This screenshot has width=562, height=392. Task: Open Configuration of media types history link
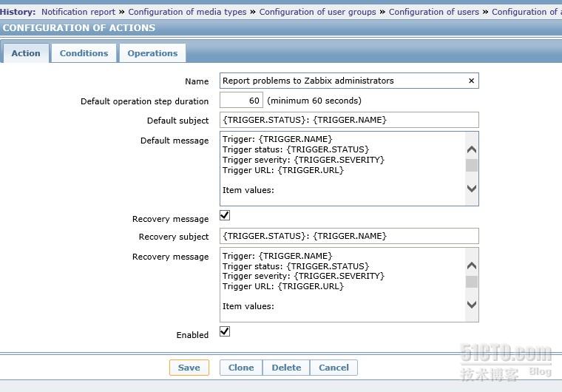click(187, 12)
